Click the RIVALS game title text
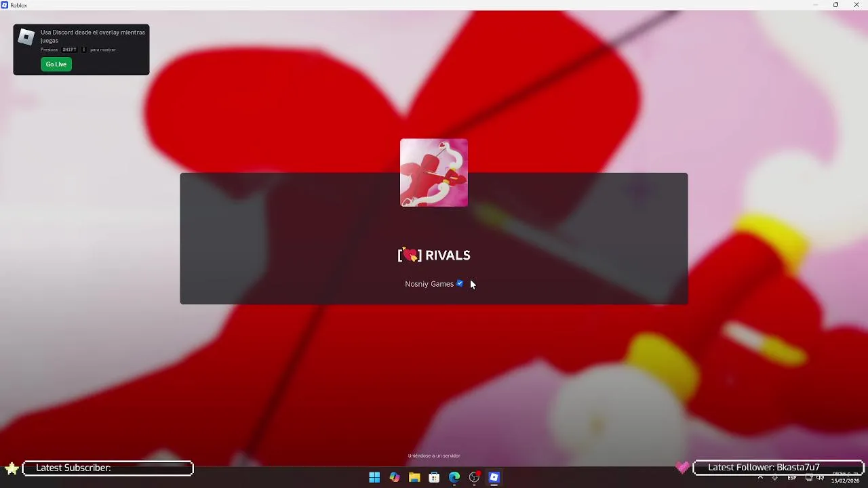 point(434,256)
